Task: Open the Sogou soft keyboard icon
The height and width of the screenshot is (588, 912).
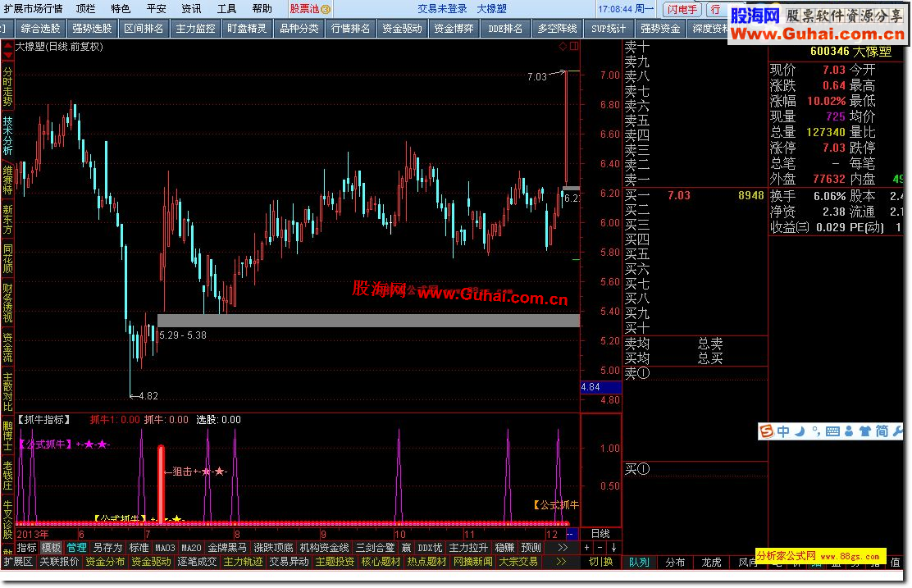Action: [832, 431]
